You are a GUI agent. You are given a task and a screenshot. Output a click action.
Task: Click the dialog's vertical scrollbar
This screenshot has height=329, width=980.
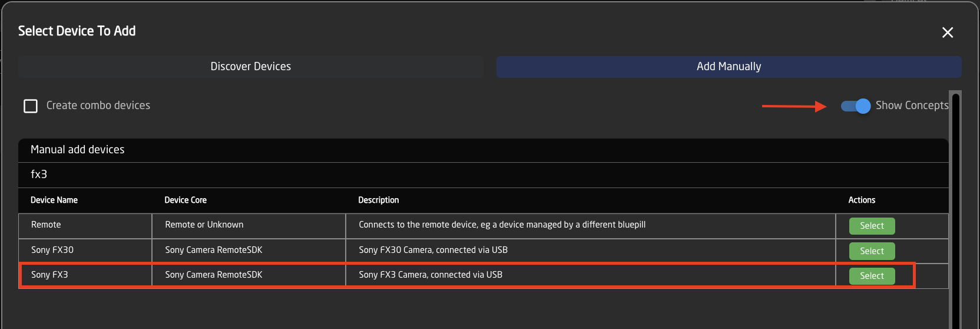pyautogui.click(x=955, y=209)
